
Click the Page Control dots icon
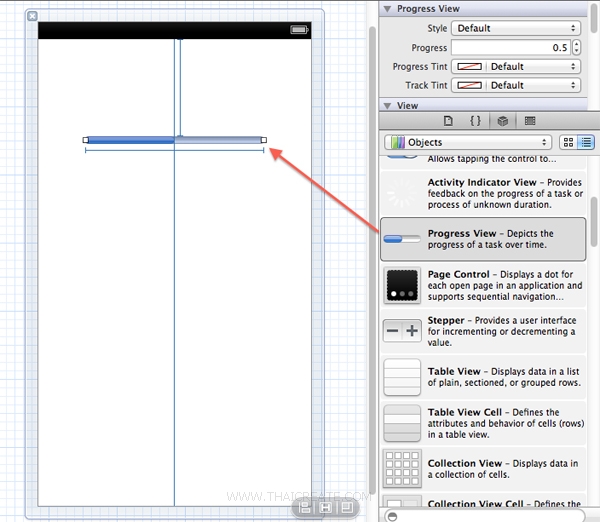(402, 285)
